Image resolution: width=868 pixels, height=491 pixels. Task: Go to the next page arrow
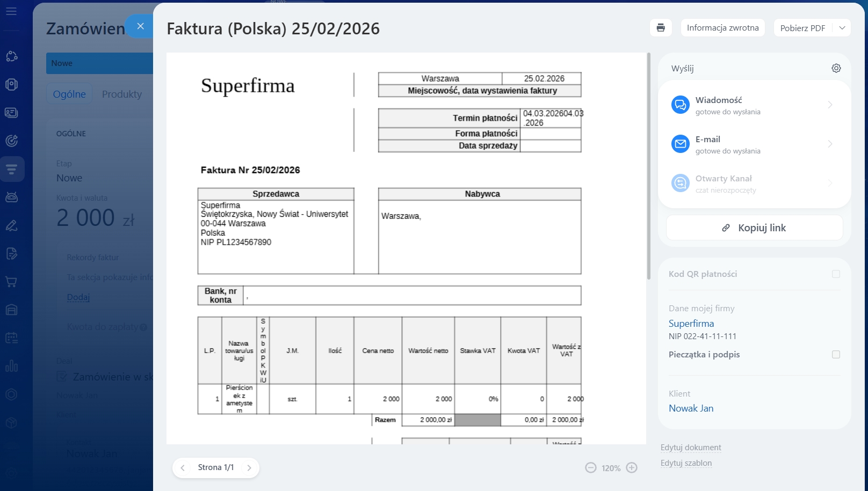pos(249,468)
